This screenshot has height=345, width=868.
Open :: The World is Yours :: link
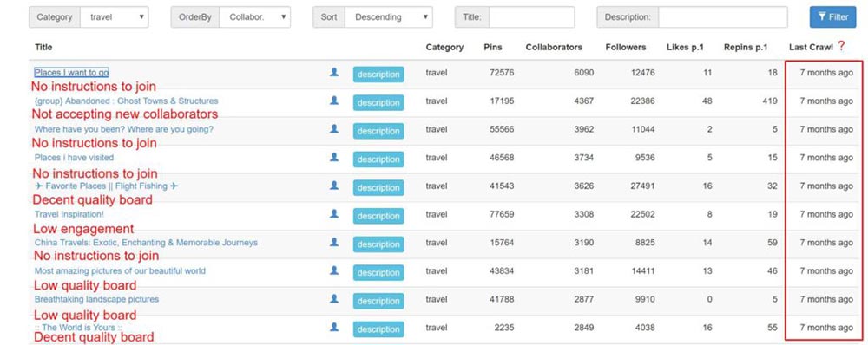pos(79,328)
